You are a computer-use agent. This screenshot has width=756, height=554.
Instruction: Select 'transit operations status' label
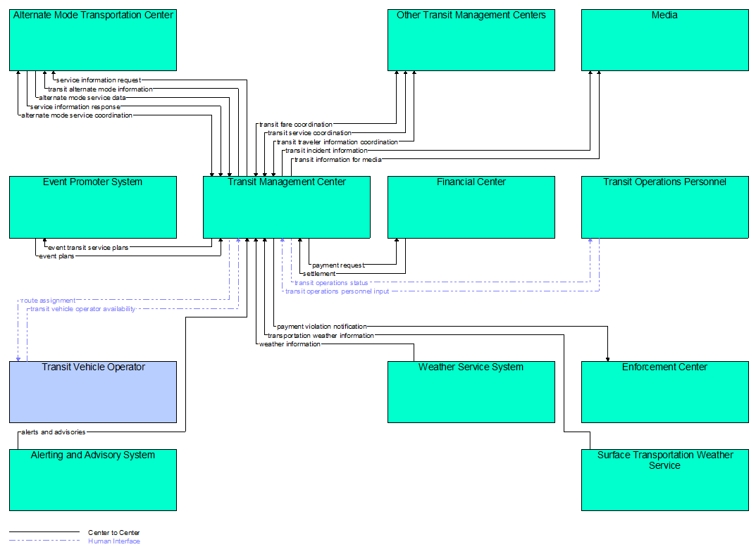[x=331, y=283]
